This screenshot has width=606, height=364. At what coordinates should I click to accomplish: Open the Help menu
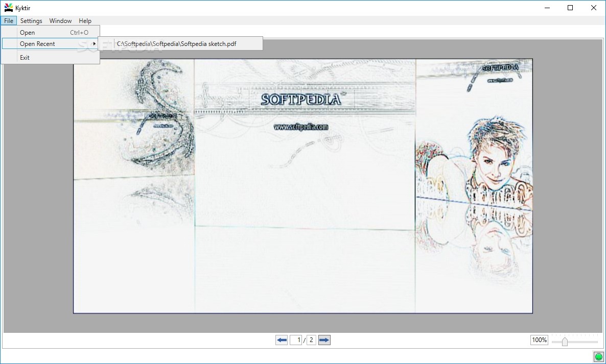(85, 21)
